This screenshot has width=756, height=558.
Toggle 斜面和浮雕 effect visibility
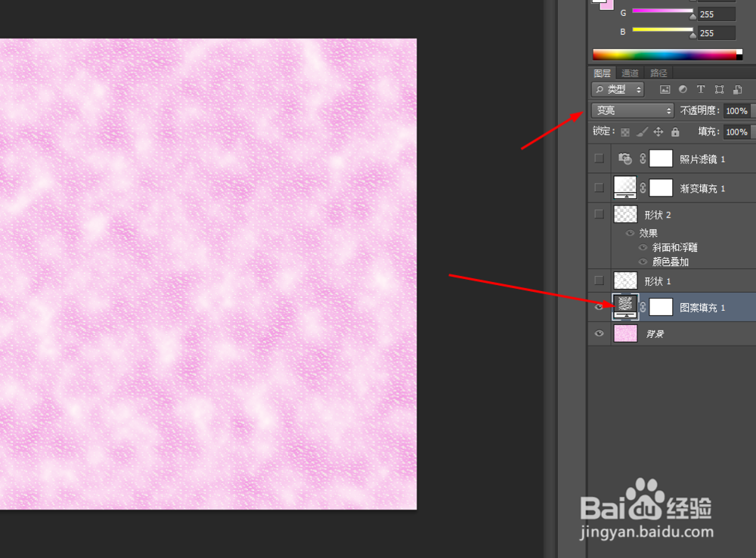643,247
